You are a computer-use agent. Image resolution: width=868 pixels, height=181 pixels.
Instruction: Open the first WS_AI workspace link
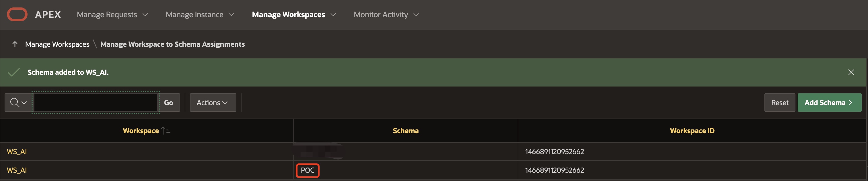17,152
